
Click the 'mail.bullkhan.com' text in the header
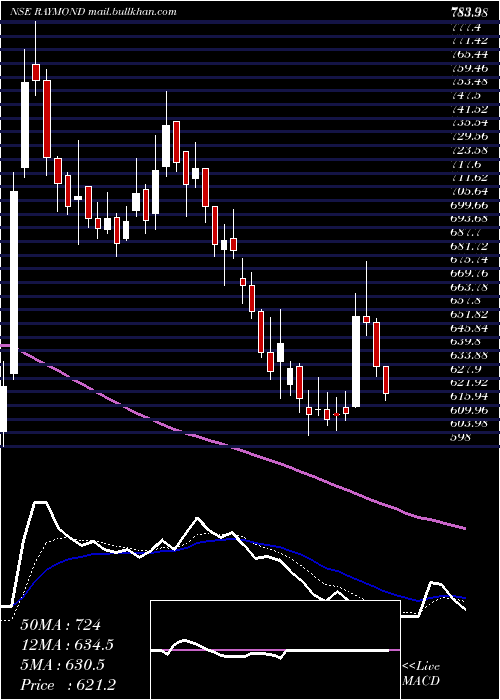131,12
